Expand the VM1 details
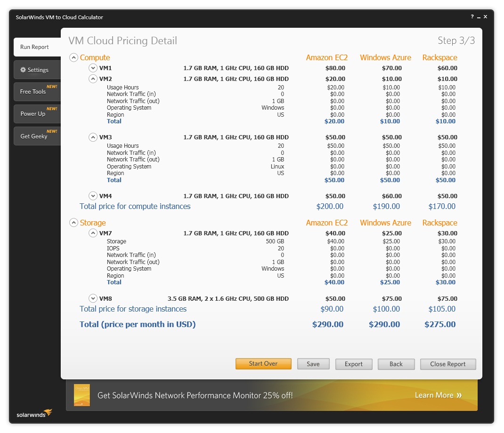The height and width of the screenshot is (433, 504). (x=93, y=67)
